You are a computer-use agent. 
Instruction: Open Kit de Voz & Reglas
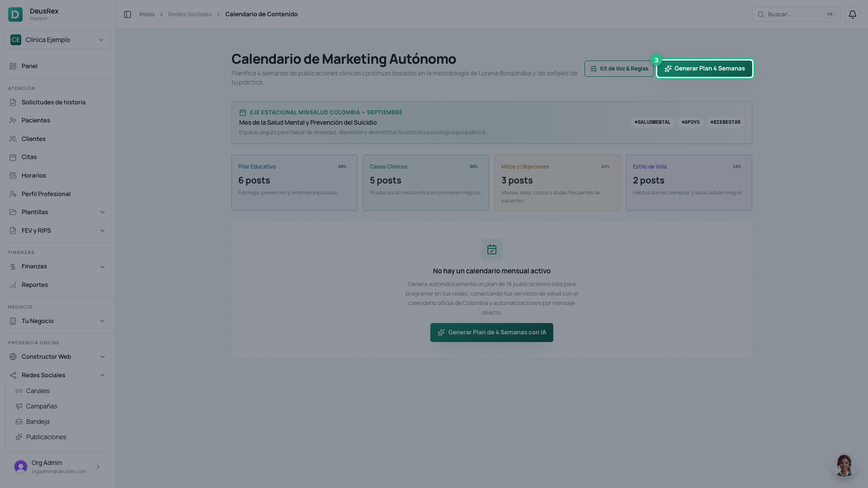click(x=619, y=69)
